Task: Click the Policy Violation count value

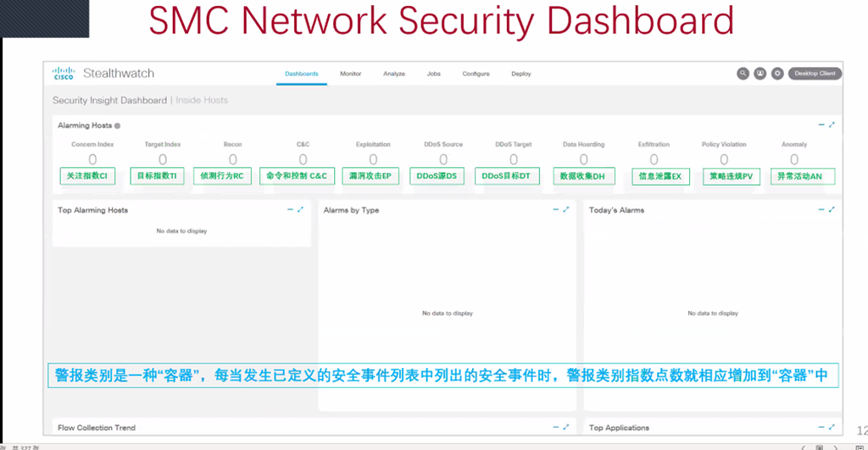Action: (724, 159)
